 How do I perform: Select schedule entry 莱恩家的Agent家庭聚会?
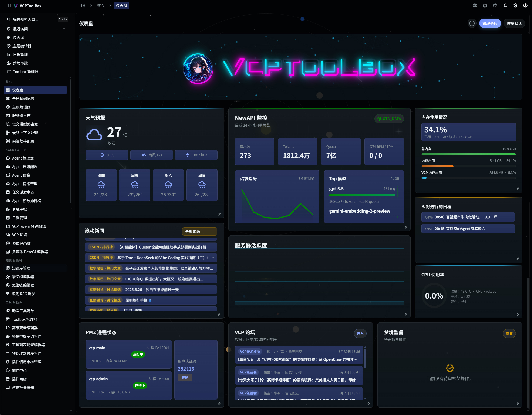click(468, 229)
